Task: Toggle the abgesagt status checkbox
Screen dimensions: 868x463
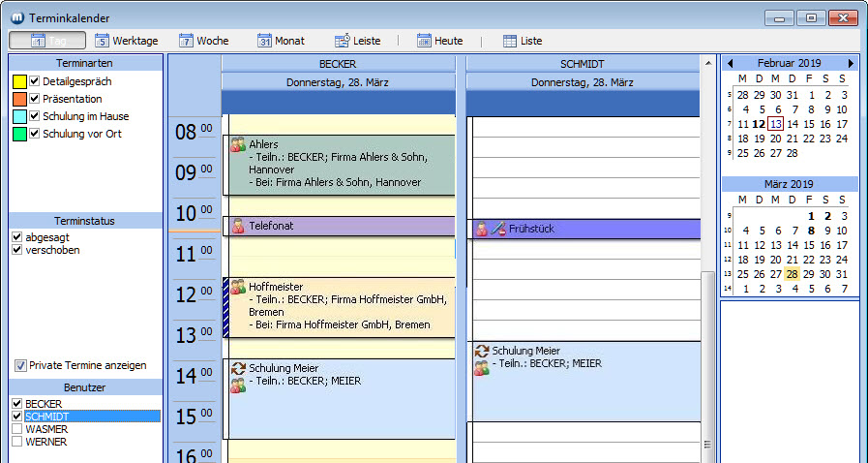Action: pyautogui.click(x=16, y=236)
